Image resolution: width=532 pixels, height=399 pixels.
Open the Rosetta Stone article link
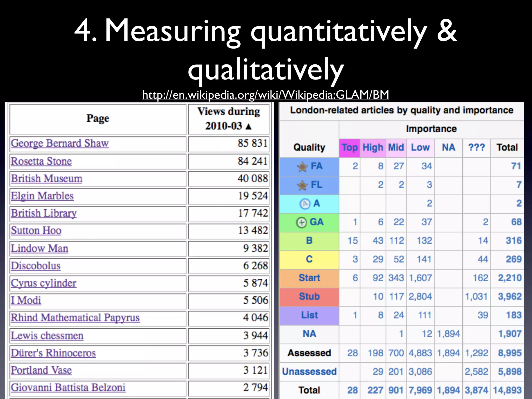(41, 161)
